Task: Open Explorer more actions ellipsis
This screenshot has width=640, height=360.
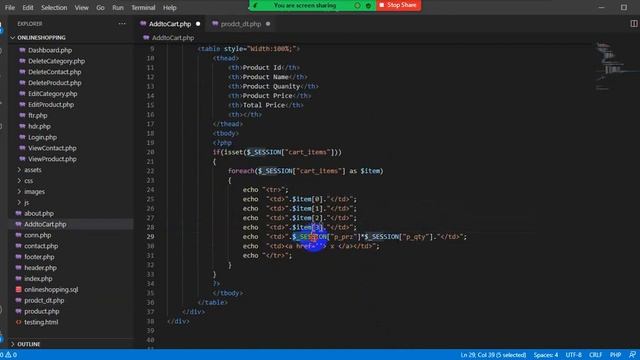Action: 122,24
